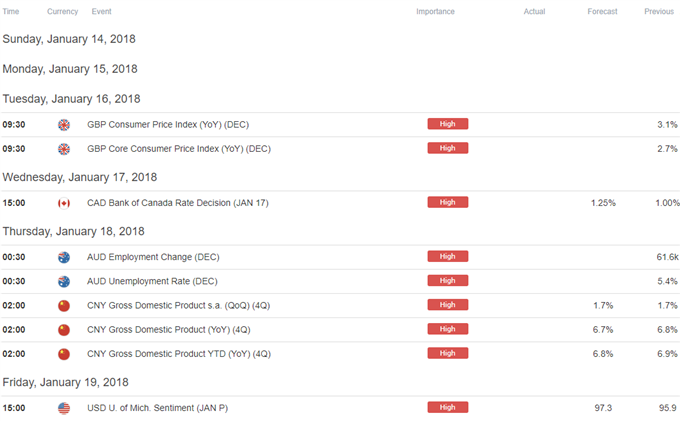The image size is (680, 421).
Task: Click the 5.4% previous value for AUD Unemployment Rate
Action: [667, 282]
